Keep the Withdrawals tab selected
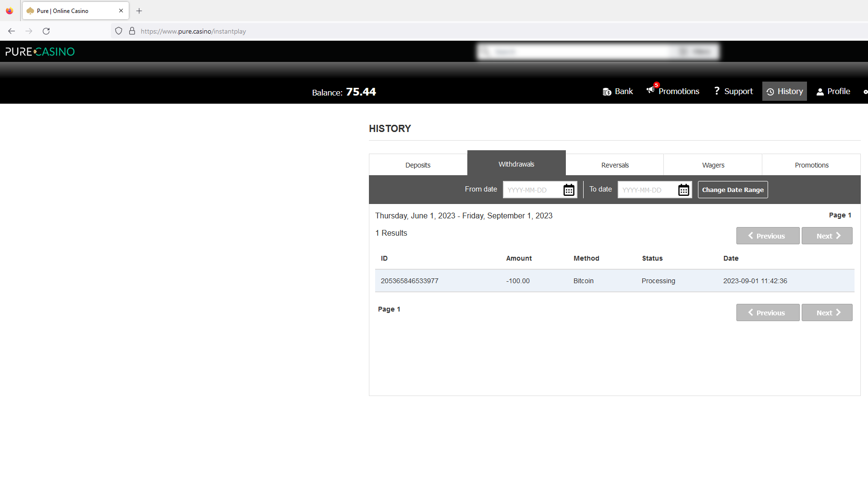This screenshot has height=504, width=868. click(516, 164)
